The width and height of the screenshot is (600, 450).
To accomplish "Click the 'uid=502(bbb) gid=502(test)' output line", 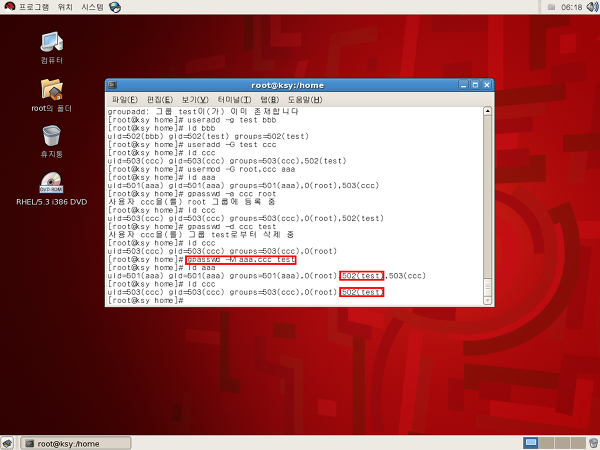I will click(208, 137).
